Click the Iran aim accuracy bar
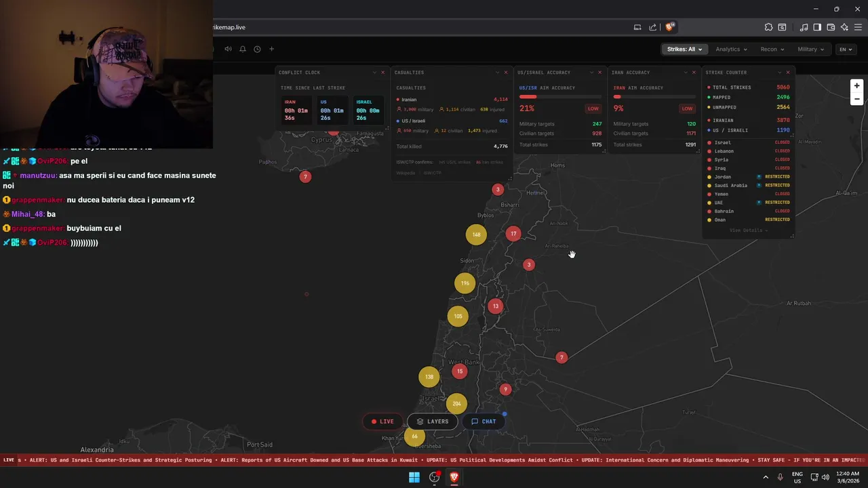Screen dimensions: 868x488 [654, 96]
